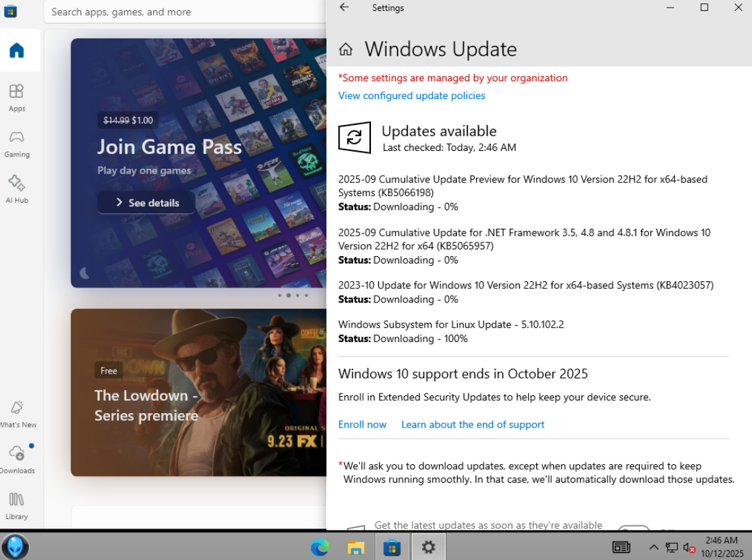Switch to Settings gear taskbar icon

pos(428,547)
